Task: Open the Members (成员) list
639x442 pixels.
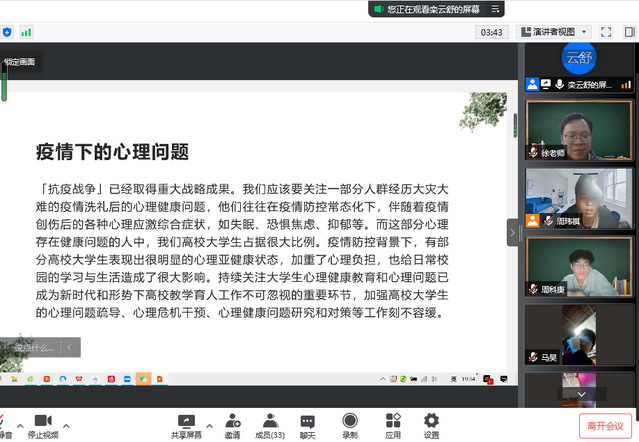Action: click(x=269, y=424)
